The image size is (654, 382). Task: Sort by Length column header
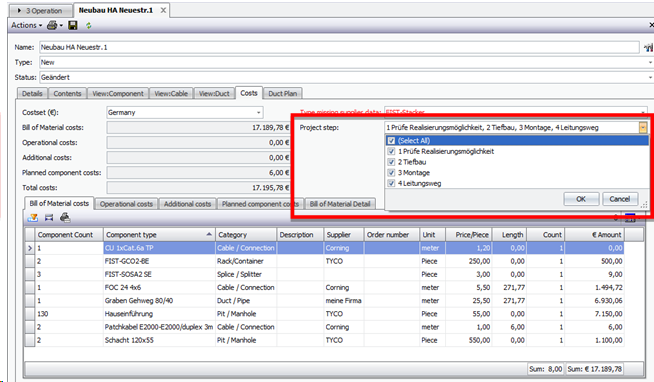(x=509, y=235)
